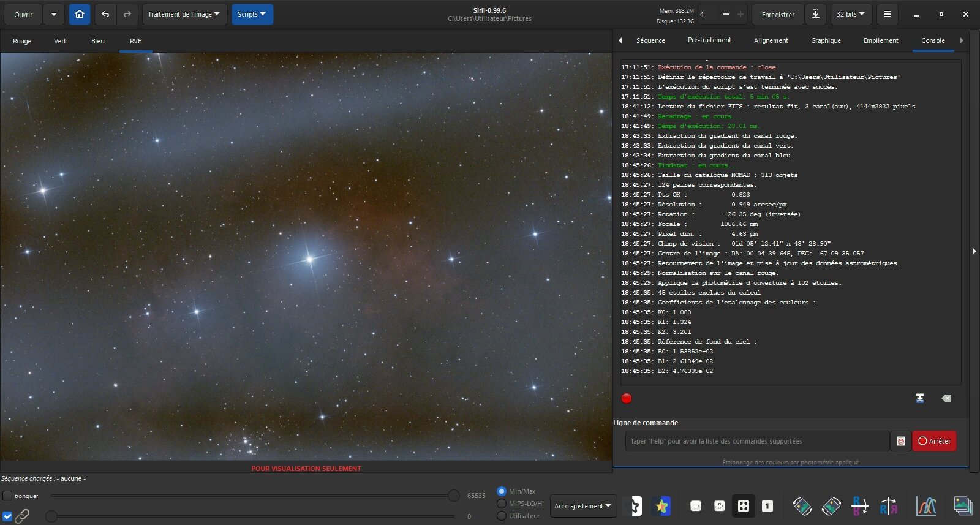Set zoom to 1:1 actual size
The height and width of the screenshot is (525, 980).
[767, 506]
